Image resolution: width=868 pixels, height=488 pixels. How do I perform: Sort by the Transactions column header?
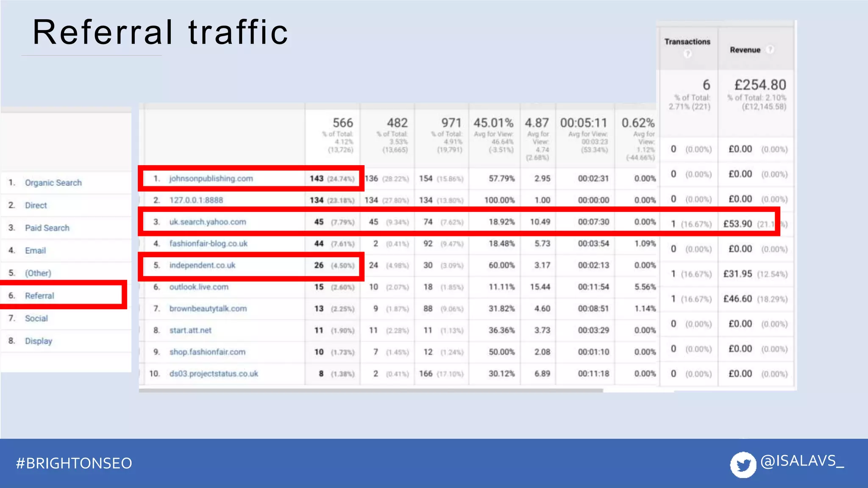[x=687, y=42]
